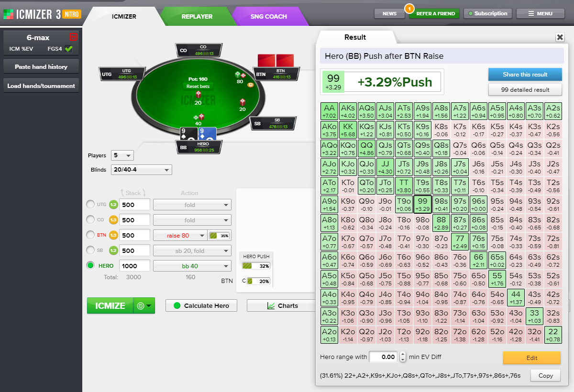Adjust the min EV Diff stepper arrows
Viewport: 574px width, 392px height.
403,357
